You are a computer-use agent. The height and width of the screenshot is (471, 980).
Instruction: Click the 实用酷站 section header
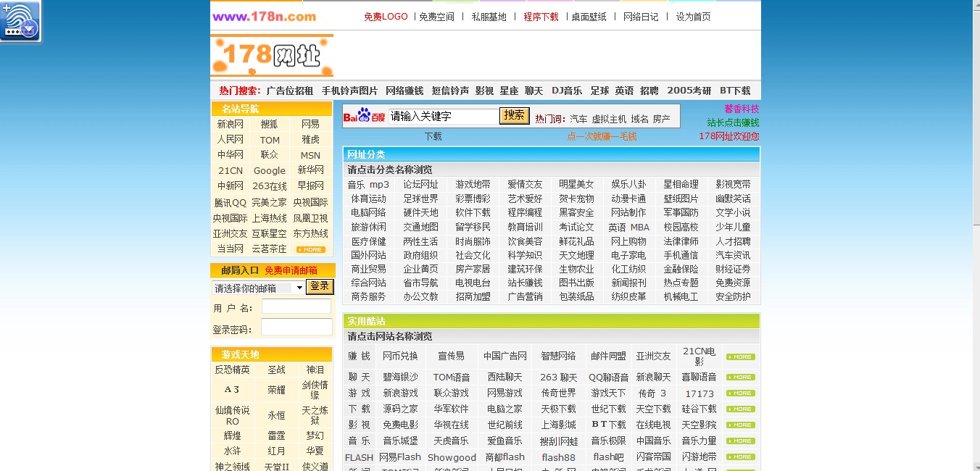[551, 321]
